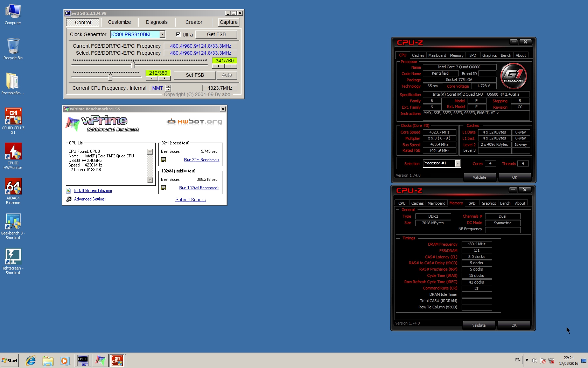The height and width of the screenshot is (368, 588).
Task: Click the MMT spinner arrows in SetFSB
Action: point(168,88)
